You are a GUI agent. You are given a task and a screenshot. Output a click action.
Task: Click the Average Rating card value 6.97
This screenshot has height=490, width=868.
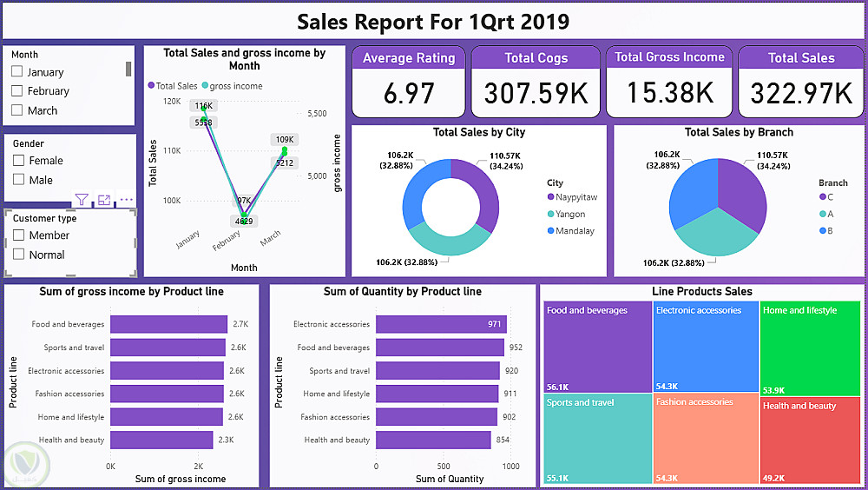[x=409, y=93]
